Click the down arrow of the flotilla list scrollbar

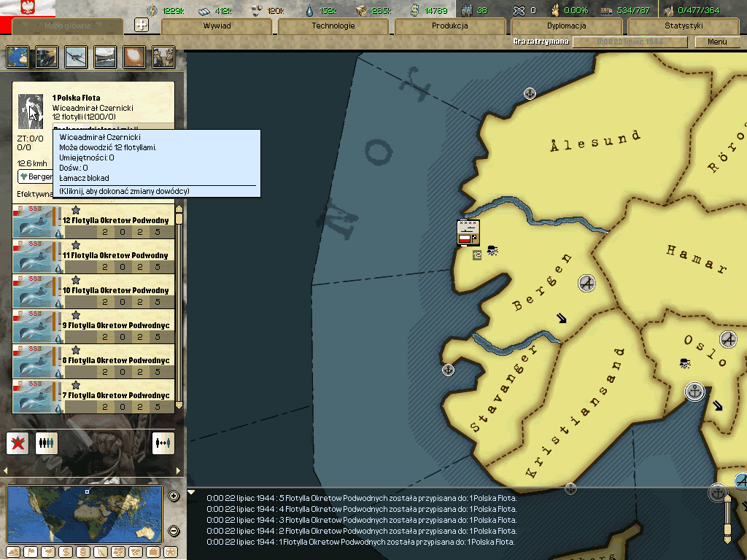click(179, 405)
